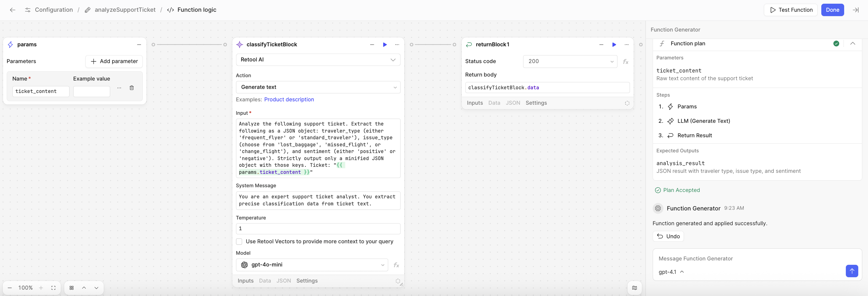Zoom in with the plus control
The width and height of the screenshot is (868, 296).
[x=41, y=288]
